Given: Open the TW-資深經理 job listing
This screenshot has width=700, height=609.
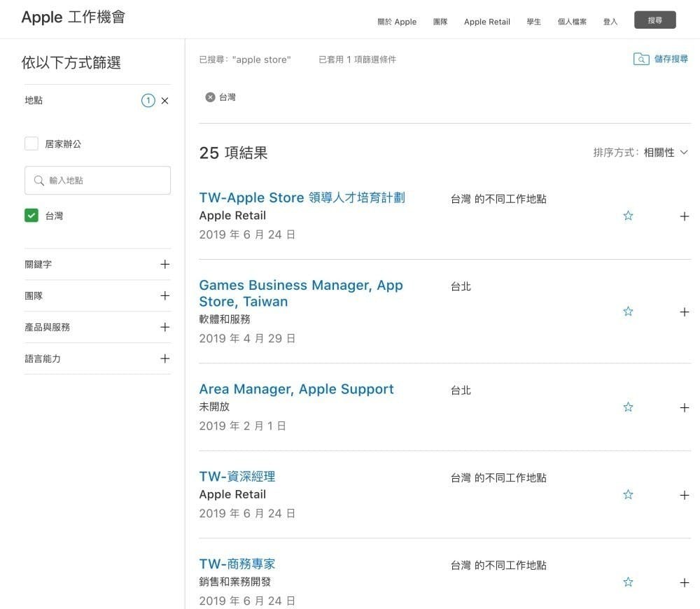Looking at the screenshot, I should 237,477.
